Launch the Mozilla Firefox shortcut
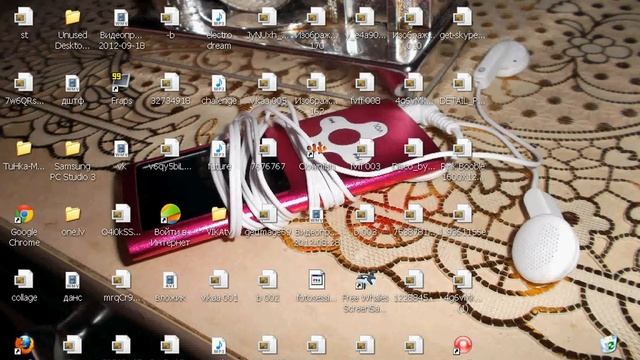This screenshot has height=360, width=640. pos(24,346)
